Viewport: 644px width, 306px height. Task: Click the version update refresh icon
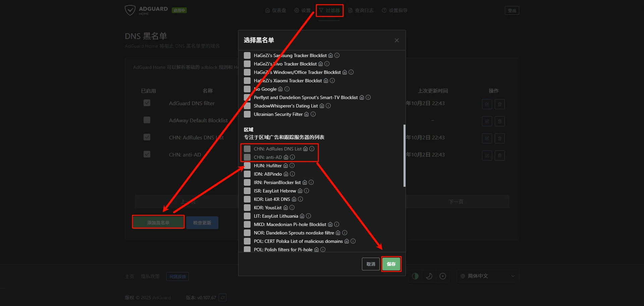222,298
